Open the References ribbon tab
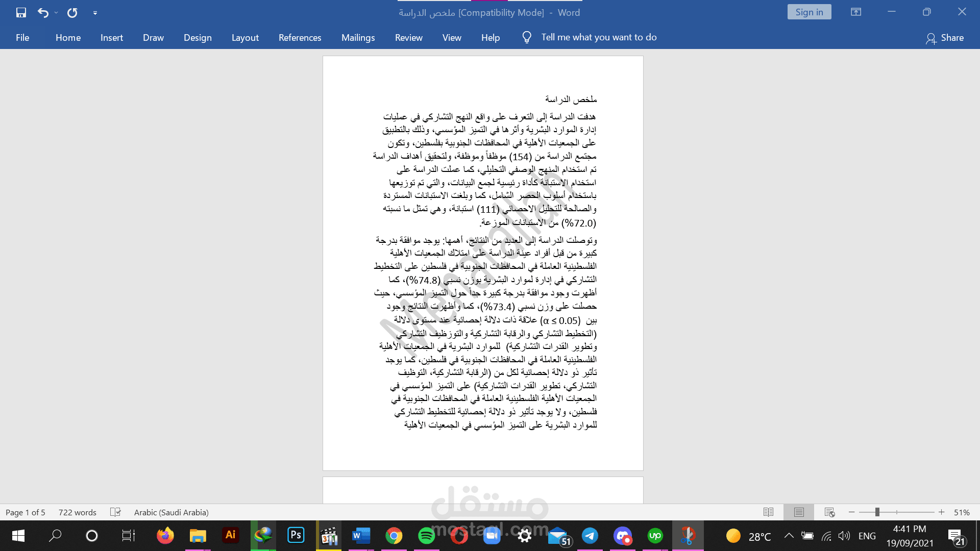 pos(300,38)
